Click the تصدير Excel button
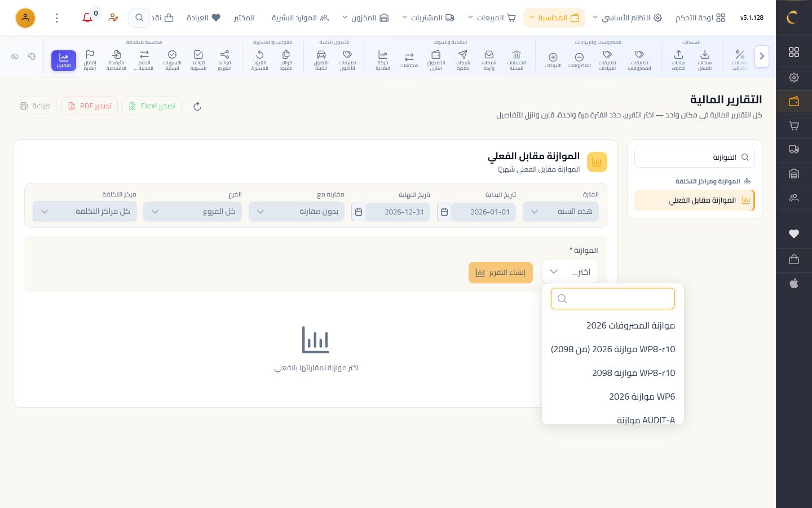Viewport: 812px width, 508px height. 152,106
